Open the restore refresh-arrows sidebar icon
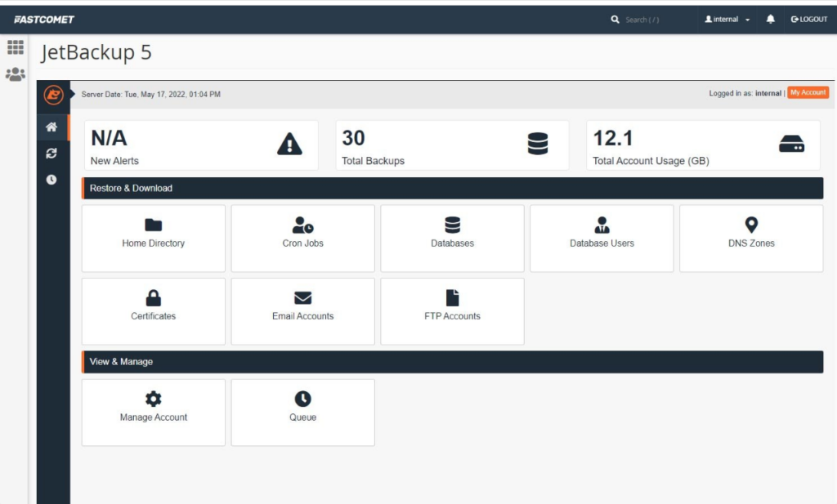837x504 pixels. [x=51, y=154]
